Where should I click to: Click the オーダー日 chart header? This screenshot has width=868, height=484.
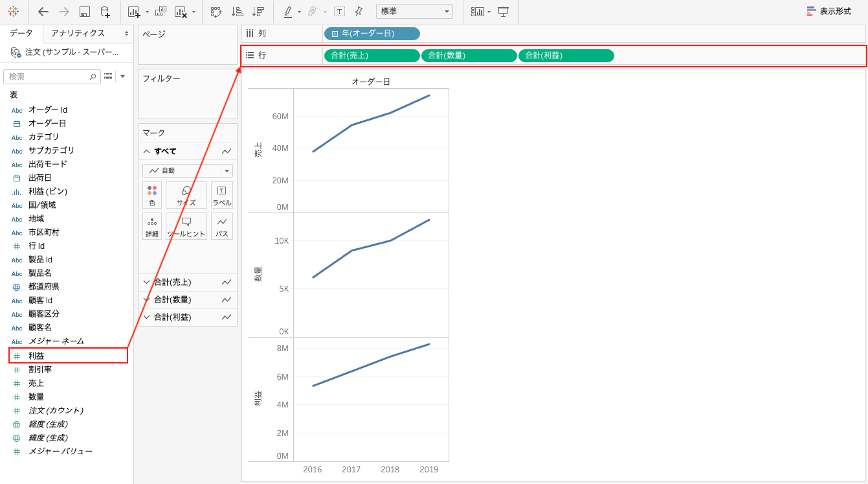point(371,82)
